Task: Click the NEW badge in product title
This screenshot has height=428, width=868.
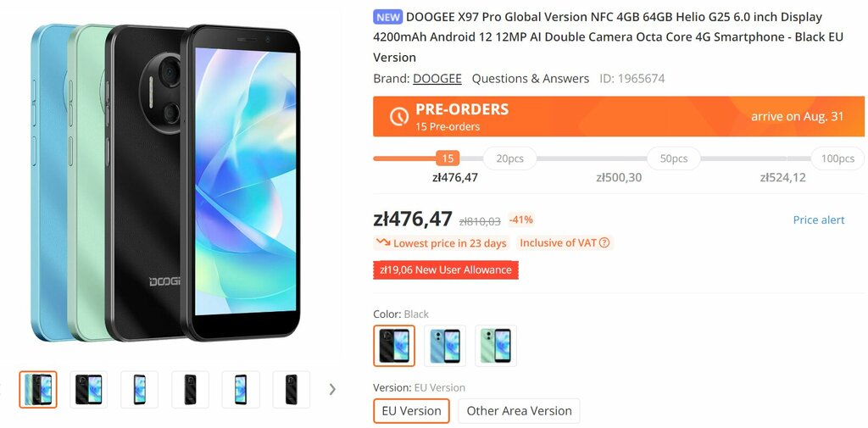Action: tap(388, 17)
